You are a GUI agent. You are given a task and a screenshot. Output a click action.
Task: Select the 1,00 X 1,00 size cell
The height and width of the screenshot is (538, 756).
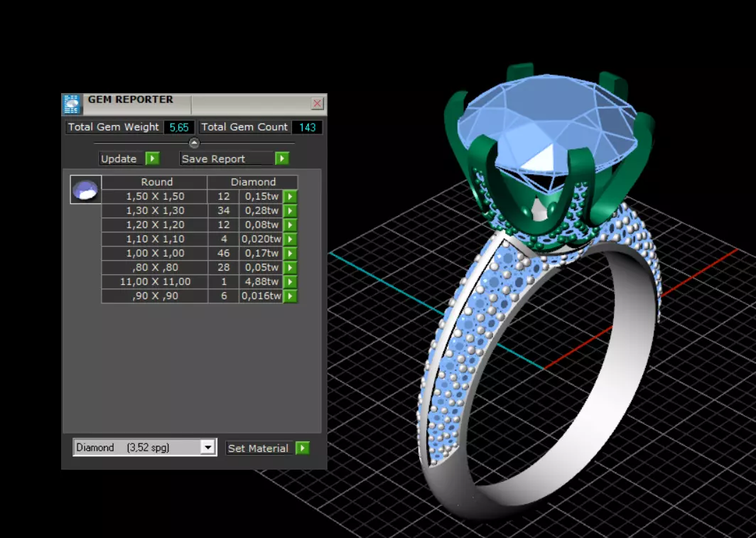[155, 253]
